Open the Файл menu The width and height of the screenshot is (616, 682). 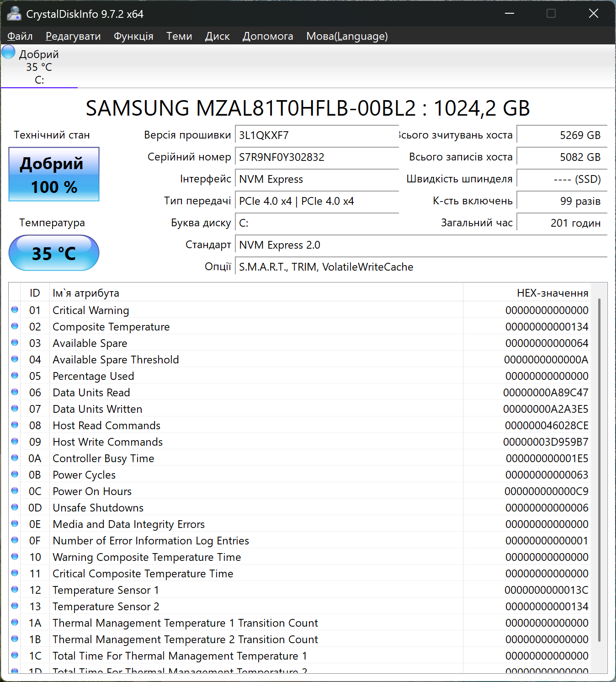[x=20, y=36]
